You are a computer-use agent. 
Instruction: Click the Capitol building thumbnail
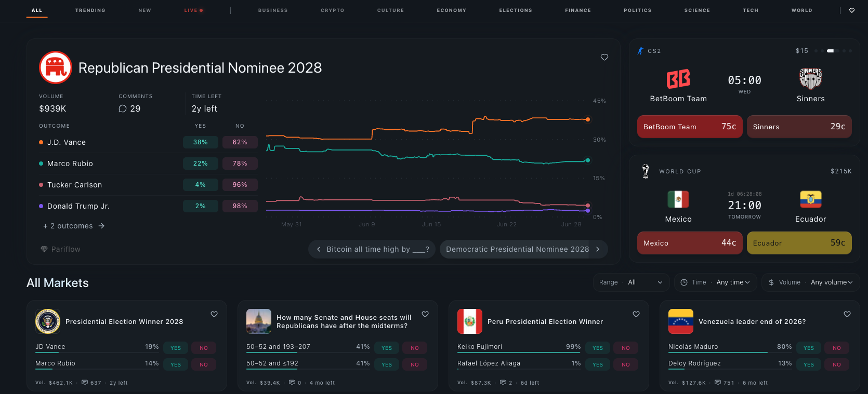(x=259, y=321)
